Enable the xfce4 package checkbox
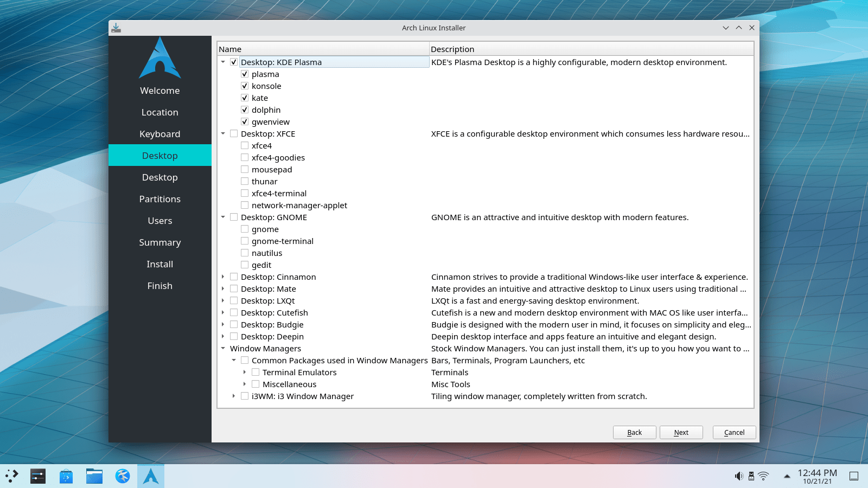The image size is (868, 488). click(x=245, y=145)
